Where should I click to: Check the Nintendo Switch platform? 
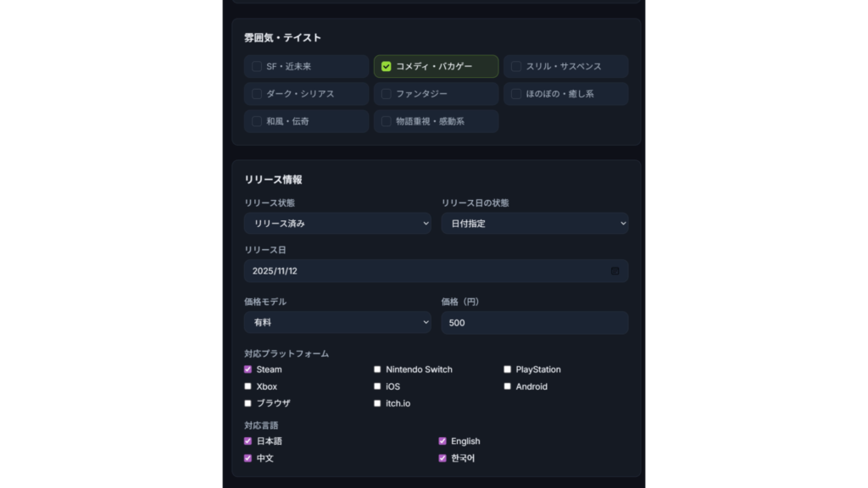pos(378,369)
